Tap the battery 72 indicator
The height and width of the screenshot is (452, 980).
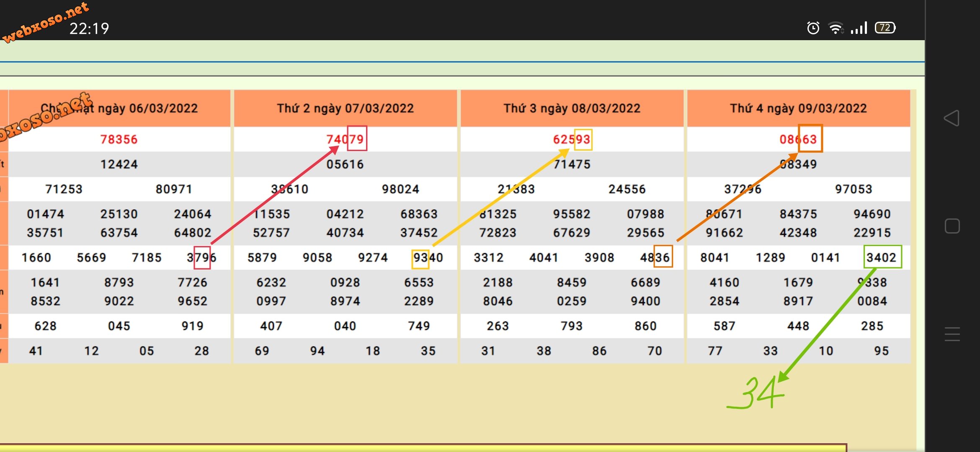click(885, 28)
